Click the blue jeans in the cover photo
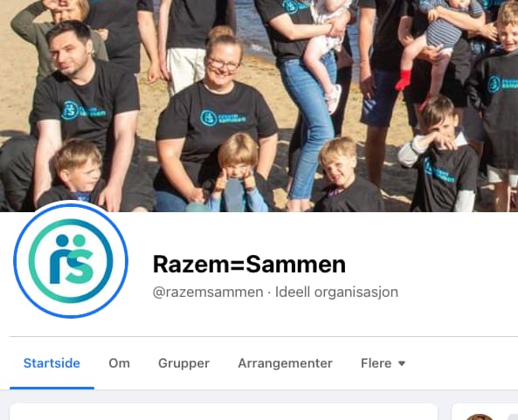This screenshot has height=420, width=518. [309, 126]
